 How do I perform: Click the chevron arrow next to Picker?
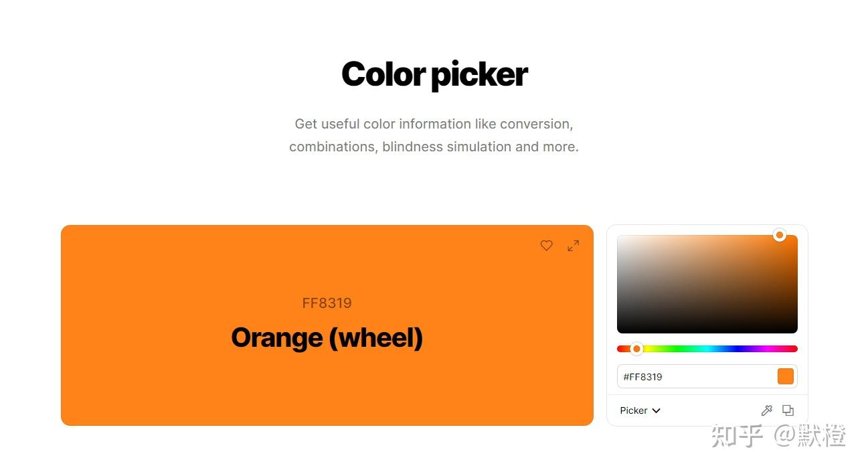point(657,410)
